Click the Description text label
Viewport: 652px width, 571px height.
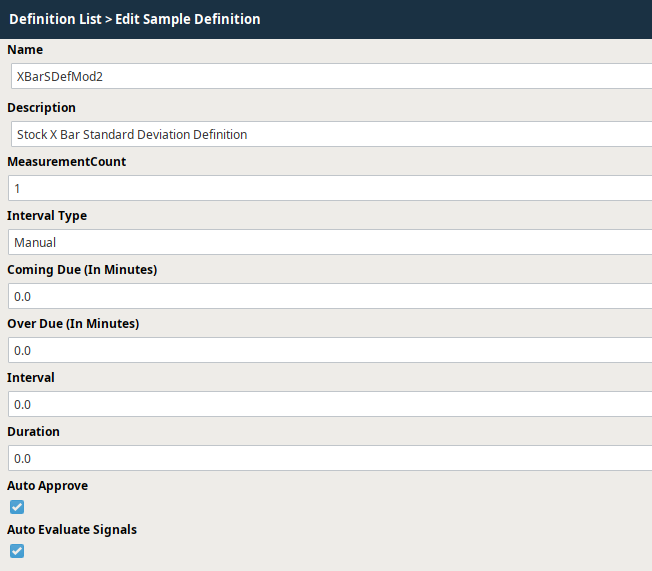[x=41, y=108]
